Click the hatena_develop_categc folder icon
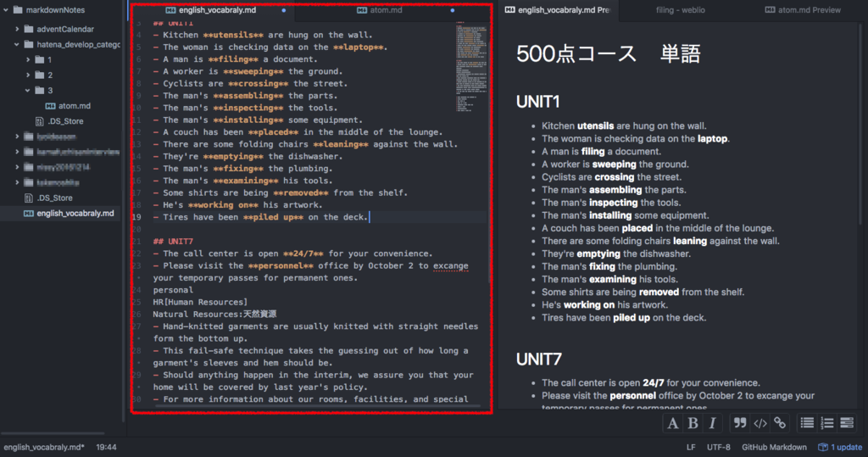The width and height of the screenshot is (868, 457). 29,44
